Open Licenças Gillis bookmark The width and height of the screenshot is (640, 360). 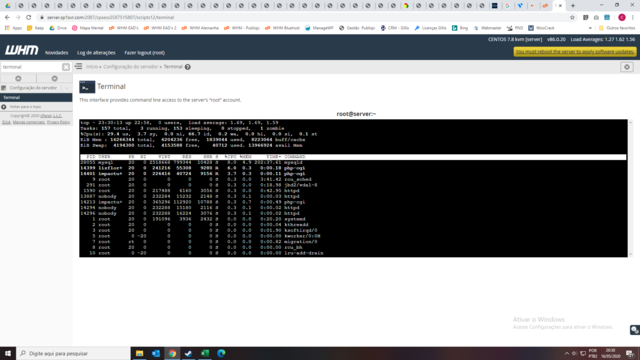(x=431, y=28)
